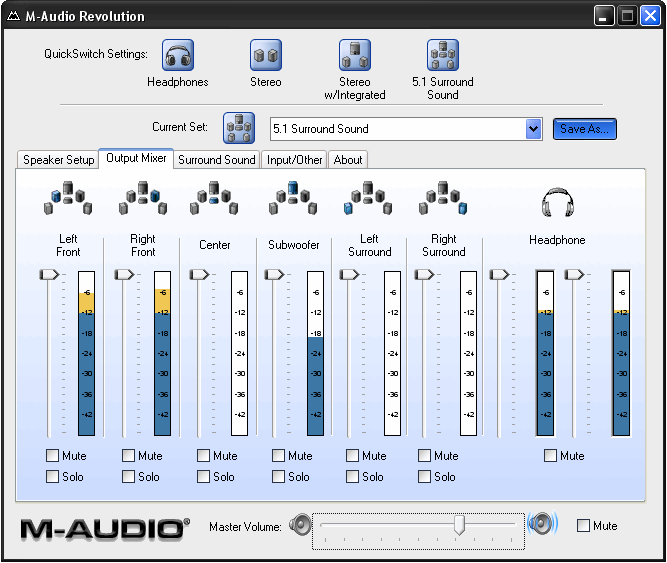Screen dimensions: 667x563
Task: Switch to the Speaker Setup tab
Action: point(58,160)
